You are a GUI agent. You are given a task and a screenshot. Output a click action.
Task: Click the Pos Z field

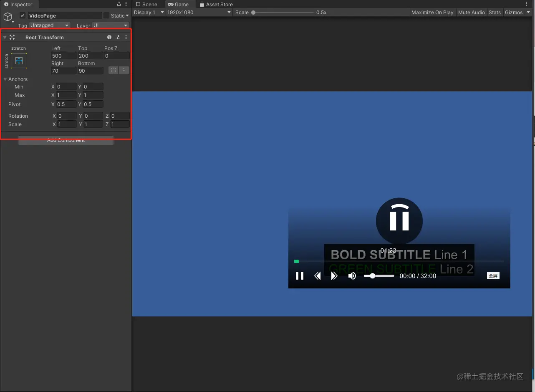point(117,56)
